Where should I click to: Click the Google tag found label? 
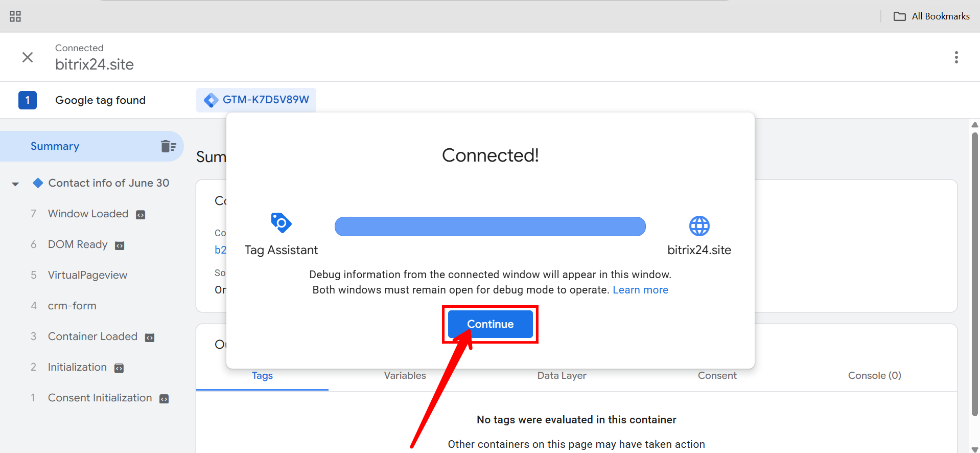(x=100, y=100)
